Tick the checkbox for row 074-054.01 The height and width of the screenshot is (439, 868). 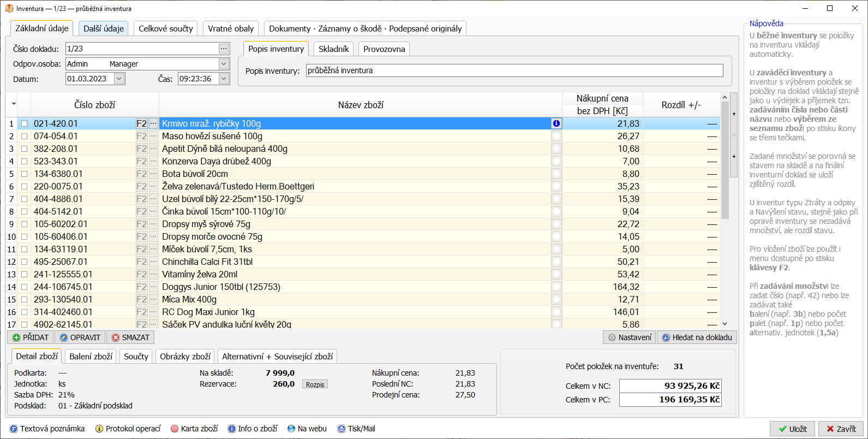pos(24,137)
